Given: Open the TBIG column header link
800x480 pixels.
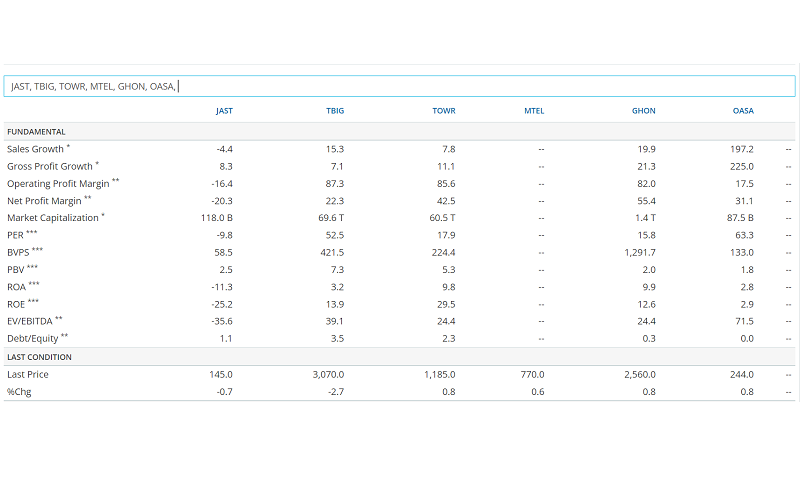Looking at the screenshot, I should point(335,111).
